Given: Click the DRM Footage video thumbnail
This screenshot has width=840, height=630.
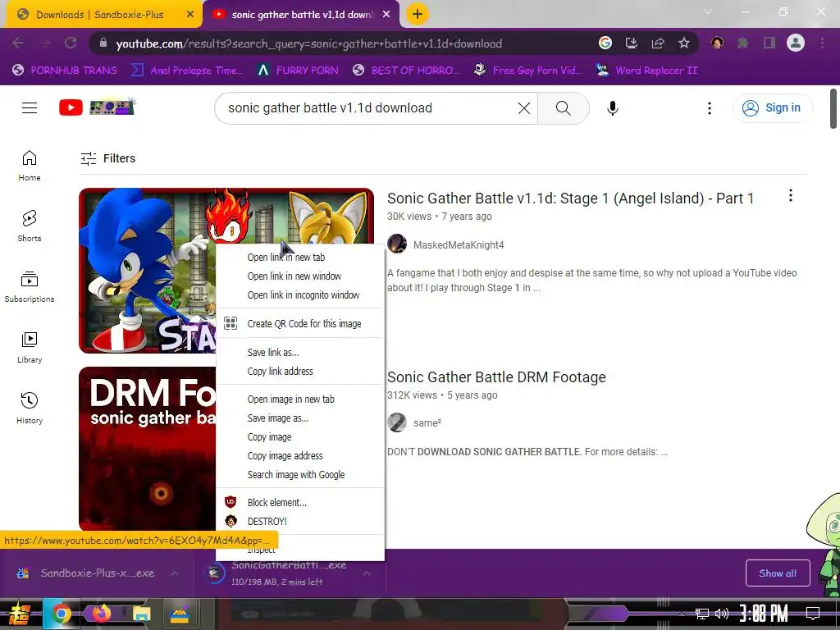Looking at the screenshot, I should (148, 449).
